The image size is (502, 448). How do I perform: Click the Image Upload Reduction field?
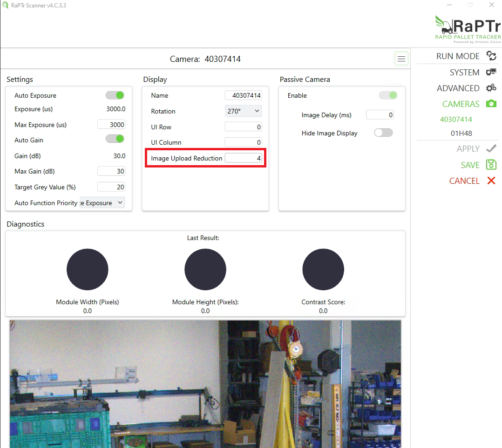243,158
